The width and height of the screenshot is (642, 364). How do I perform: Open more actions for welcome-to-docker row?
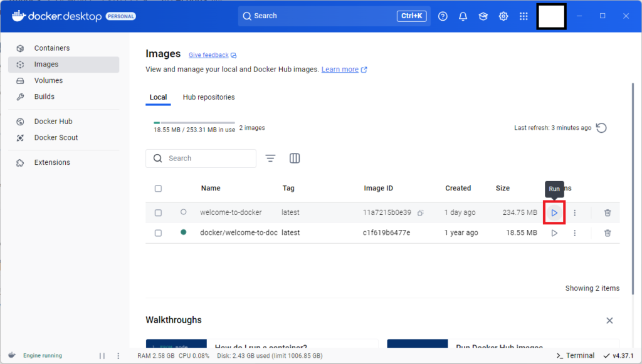point(574,212)
